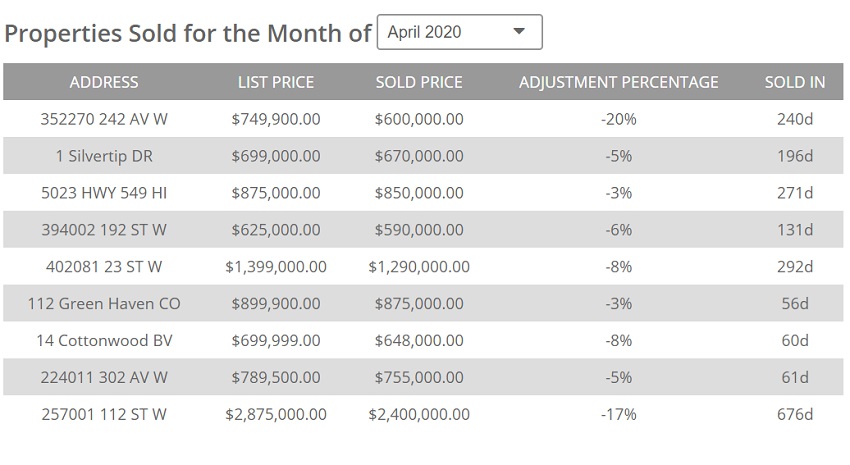Click the ADJUSTMENT PERCENTAGE column header
The width and height of the screenshot is (850, 465).
[618, 82]
